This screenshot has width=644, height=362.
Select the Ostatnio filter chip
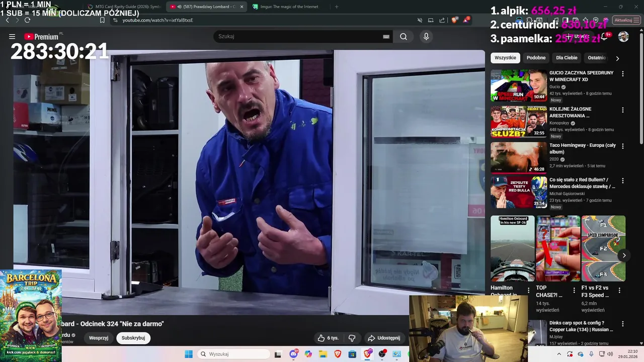[597, 58]
